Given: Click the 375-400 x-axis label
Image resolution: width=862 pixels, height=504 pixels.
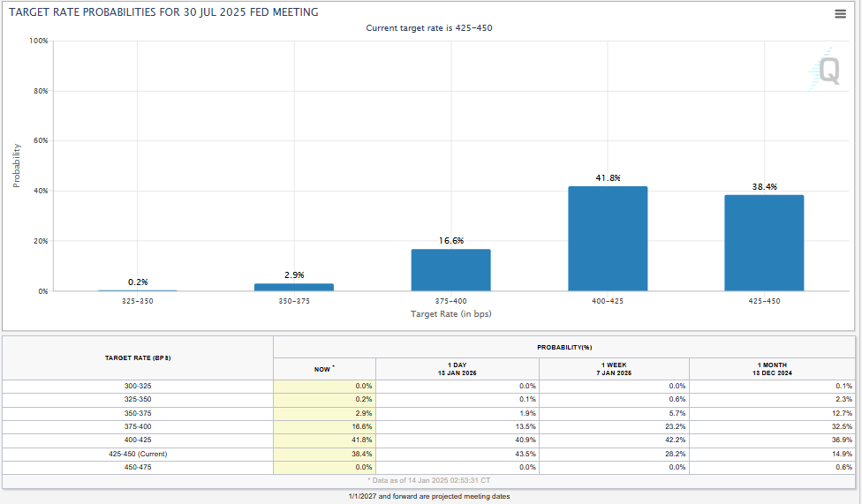Looking at the screenshot, I should click(450, 301).
